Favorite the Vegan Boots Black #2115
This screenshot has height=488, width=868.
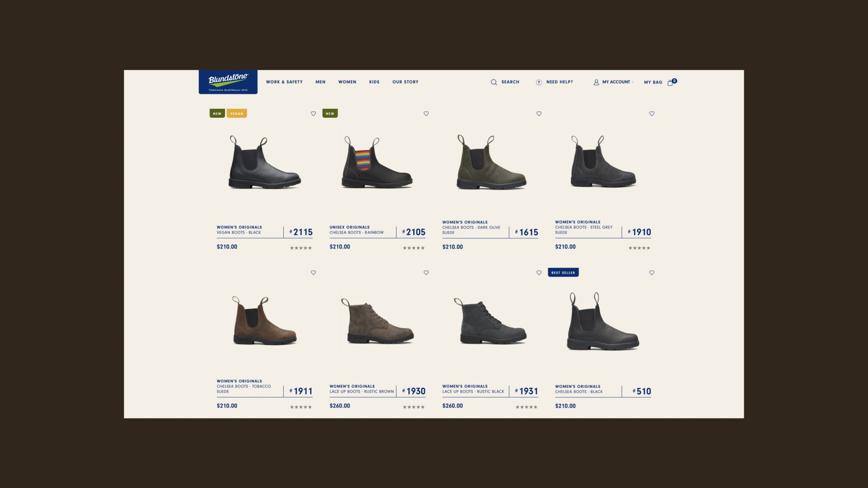pyautogui.click(x=313, y=114)
